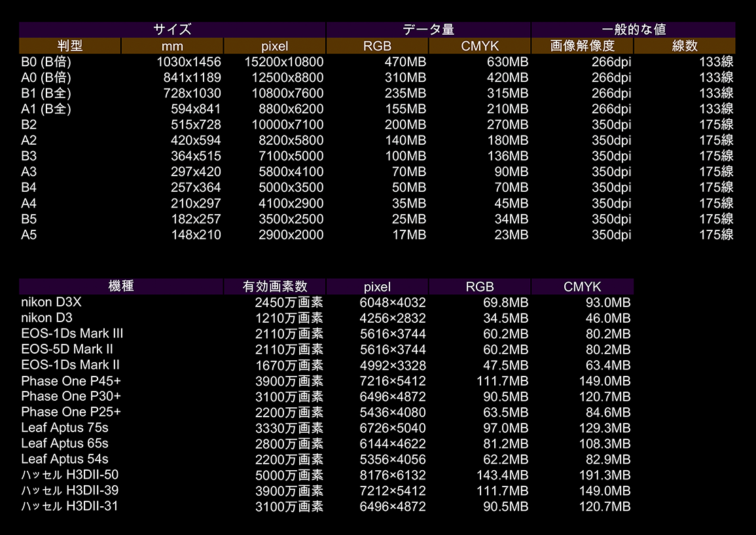Click the 210MB CMYK cell
756x535 pixels.
[x=508, y=109]
